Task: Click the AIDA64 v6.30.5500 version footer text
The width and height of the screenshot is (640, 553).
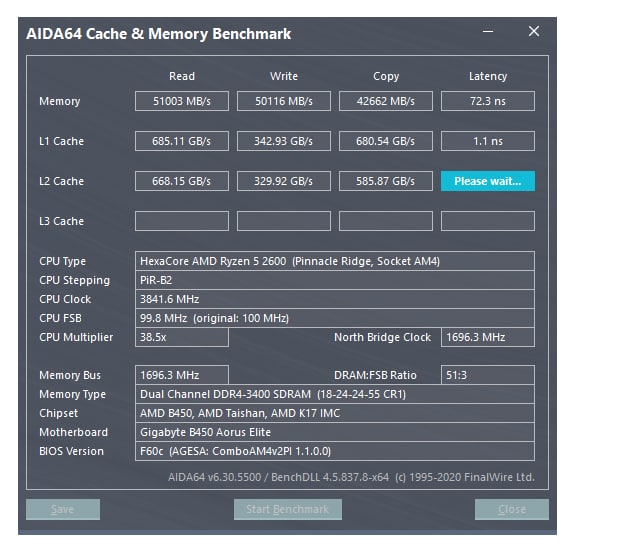Action: 351,477
